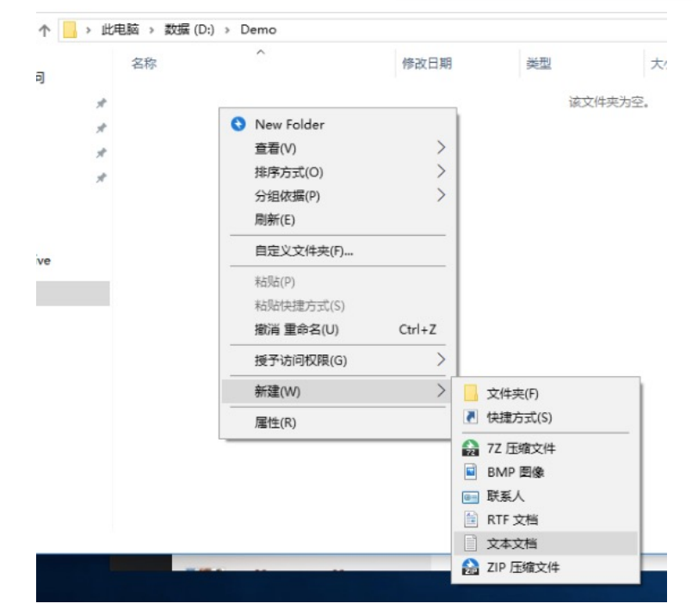Open the 排序方式(O) menu entry
The width and height of the screenshot is (692, 616).
[x=337, y=172]
